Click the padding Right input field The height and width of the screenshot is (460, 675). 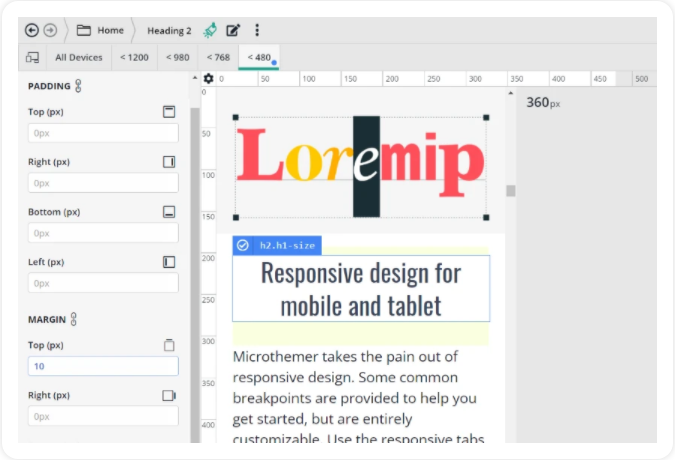pyautogui.click(x=103, y=183)
